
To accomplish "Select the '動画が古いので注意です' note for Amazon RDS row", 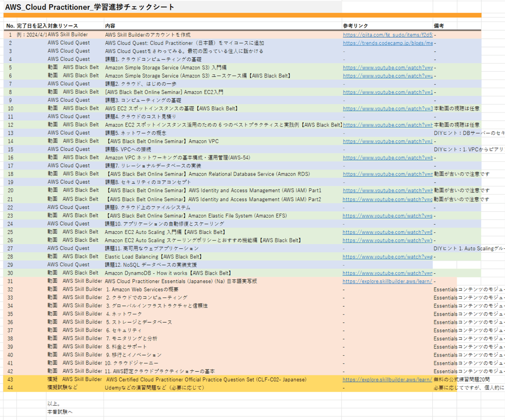I will click(x=462, y=174).
